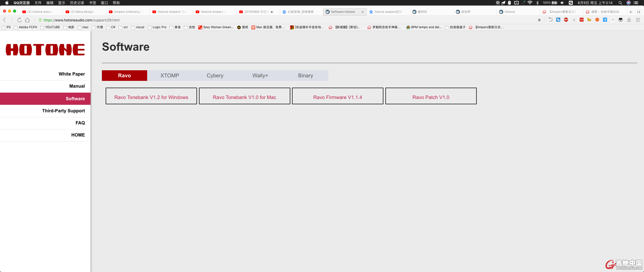
Task: Download Ravo Tonebank V1.0 for Mac
Action: click(245, 96)
